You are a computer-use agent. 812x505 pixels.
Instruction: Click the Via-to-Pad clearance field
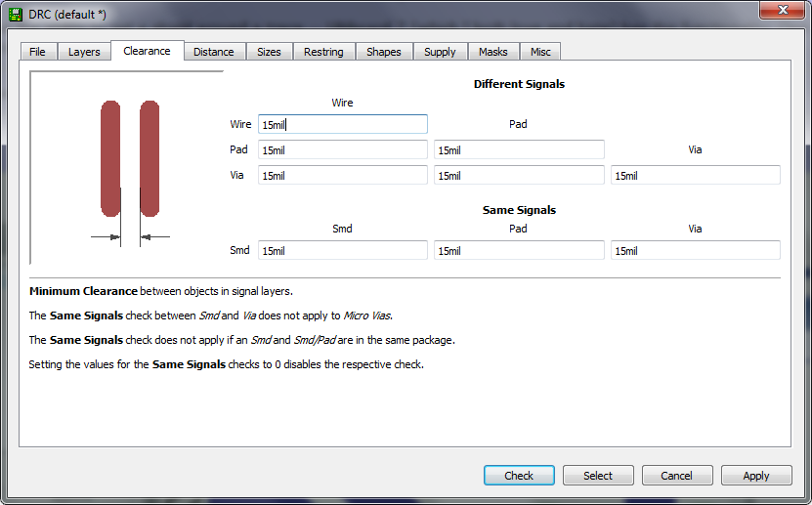click(x=519, y=175)
